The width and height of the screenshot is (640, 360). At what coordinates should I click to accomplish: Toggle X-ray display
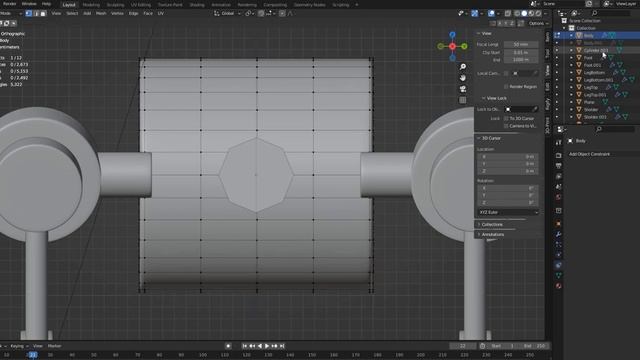coord(508,13)
